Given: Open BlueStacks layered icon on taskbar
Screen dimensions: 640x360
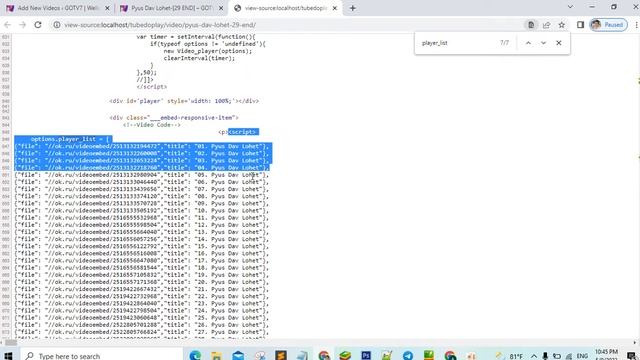Looking at the screenshot, I should tap(345, 356).
